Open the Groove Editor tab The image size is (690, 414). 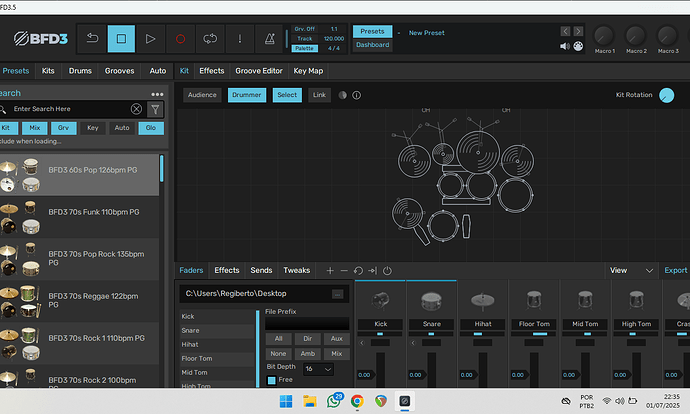259,71
